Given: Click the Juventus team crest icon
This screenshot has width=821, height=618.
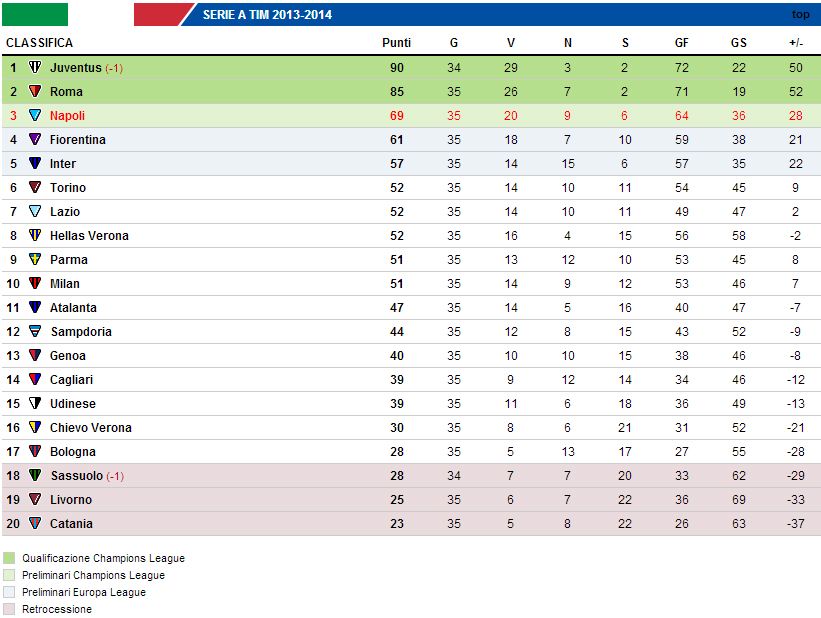Looking at the screenshot, I should 35,67.
